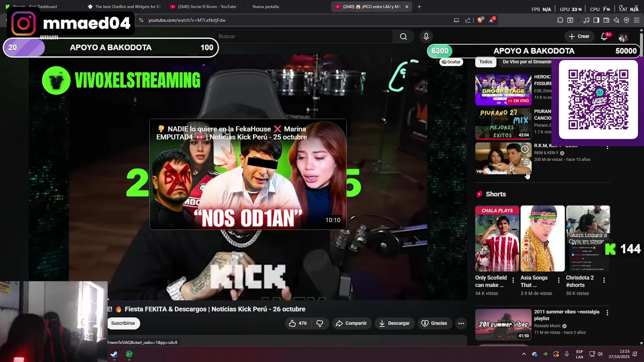
Task: Open more actions three-dot menu below video
Action: click(461, 323)
